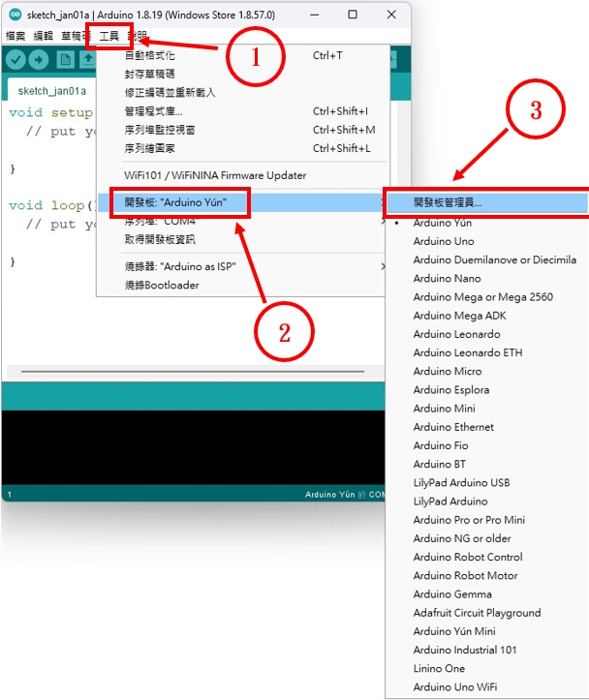Viewport: 589px width, 700px height.
Task: Click the Verify checkmark toolbar button
Action: (x=15, y=59)
